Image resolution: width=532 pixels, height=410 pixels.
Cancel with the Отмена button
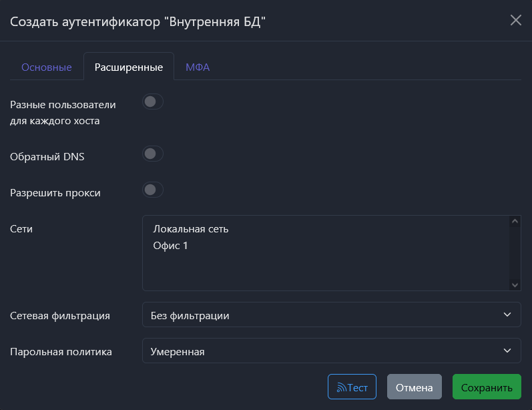pos(414,387)
